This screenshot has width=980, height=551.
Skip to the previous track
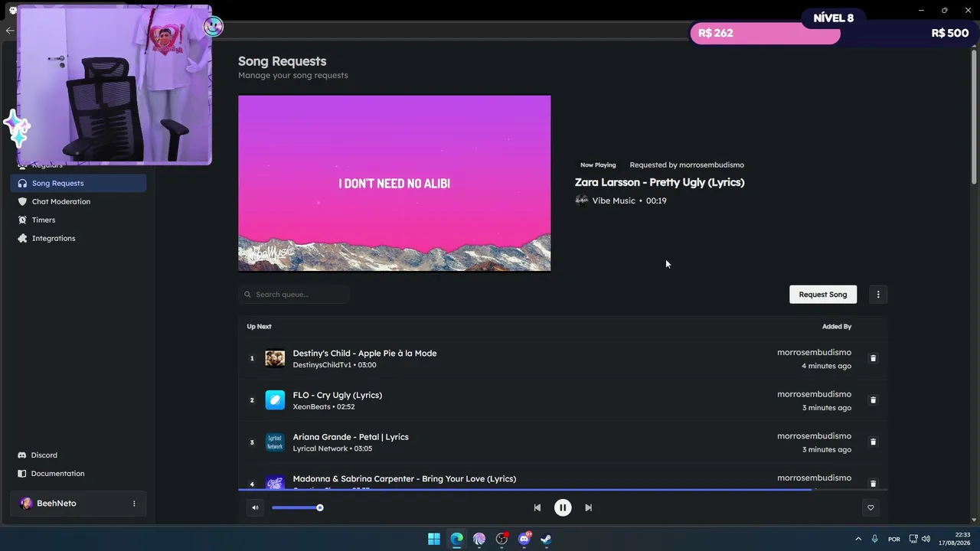coord(537,507)
